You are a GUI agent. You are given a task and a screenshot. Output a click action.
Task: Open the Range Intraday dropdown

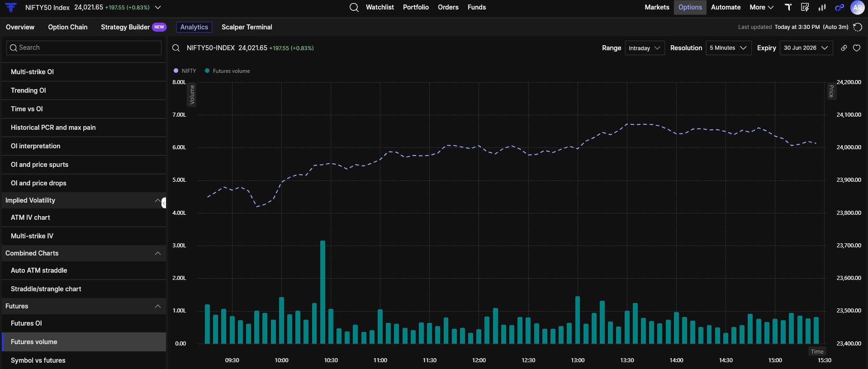(645, 48)
